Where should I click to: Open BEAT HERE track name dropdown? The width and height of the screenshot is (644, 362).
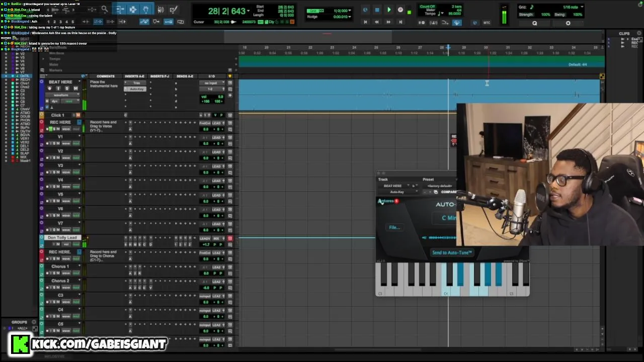click(79, 82)
